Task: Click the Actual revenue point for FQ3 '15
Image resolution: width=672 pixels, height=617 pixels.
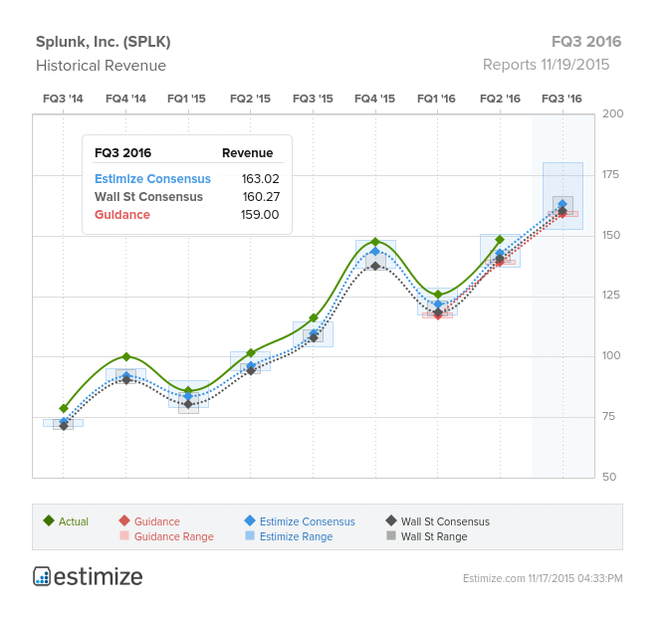Action: click(x=314, y=317)
